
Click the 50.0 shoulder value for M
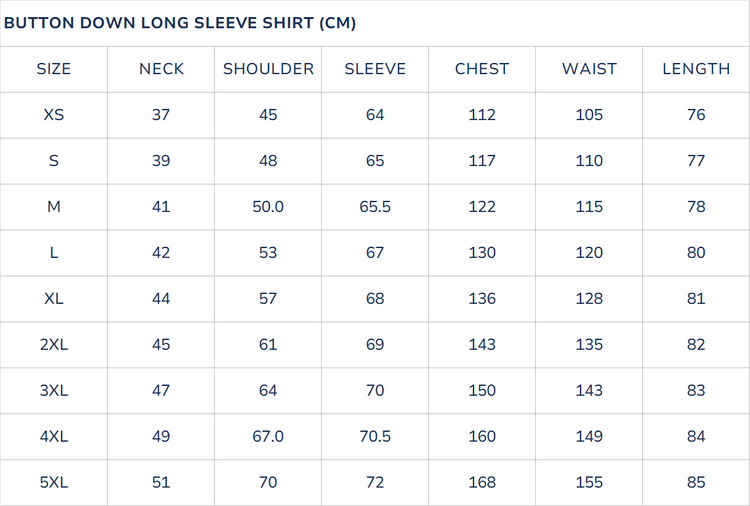[268, 207]
